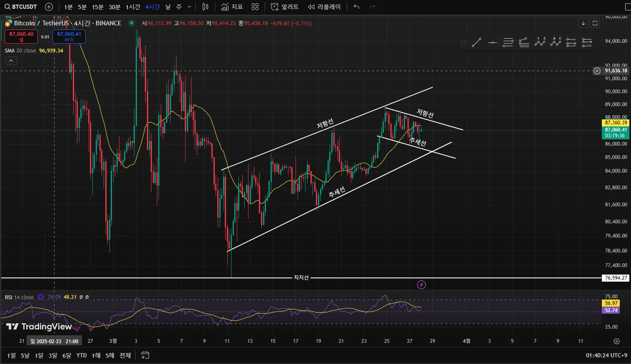Open the time axis settings gear
This screenshot has height=364, width=631.
click(x=616, y=341)
